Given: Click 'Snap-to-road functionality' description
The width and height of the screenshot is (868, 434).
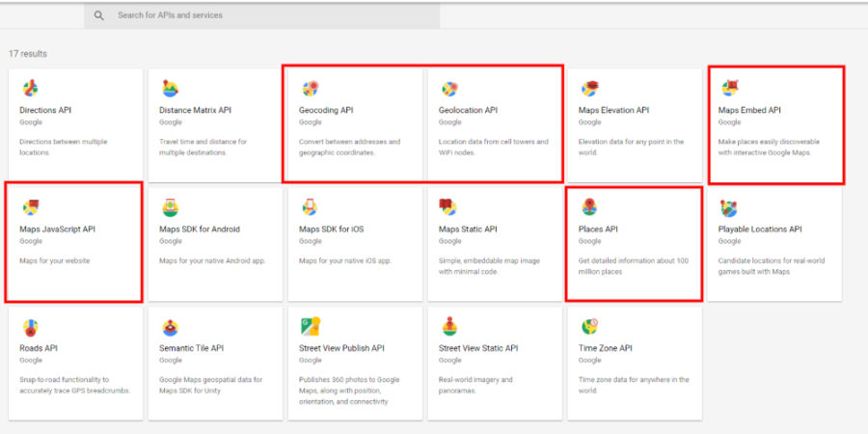Looking at the screenshot, I should (74, 385).
